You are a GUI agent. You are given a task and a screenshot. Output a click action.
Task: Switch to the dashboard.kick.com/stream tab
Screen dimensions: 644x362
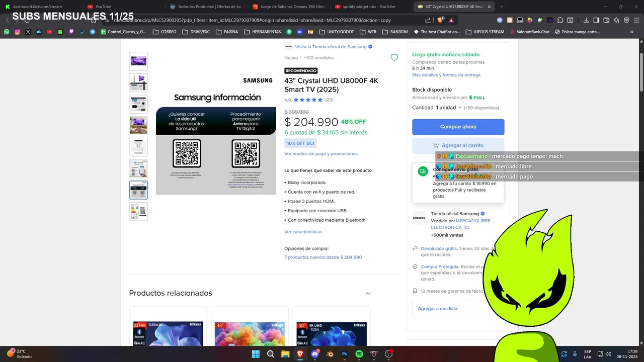point(40,7)
